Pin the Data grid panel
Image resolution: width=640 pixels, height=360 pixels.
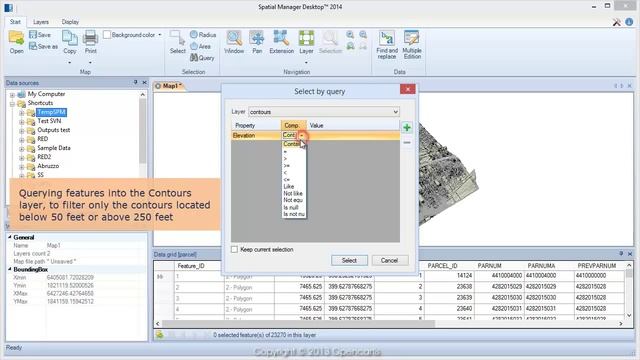coord(621,254)
